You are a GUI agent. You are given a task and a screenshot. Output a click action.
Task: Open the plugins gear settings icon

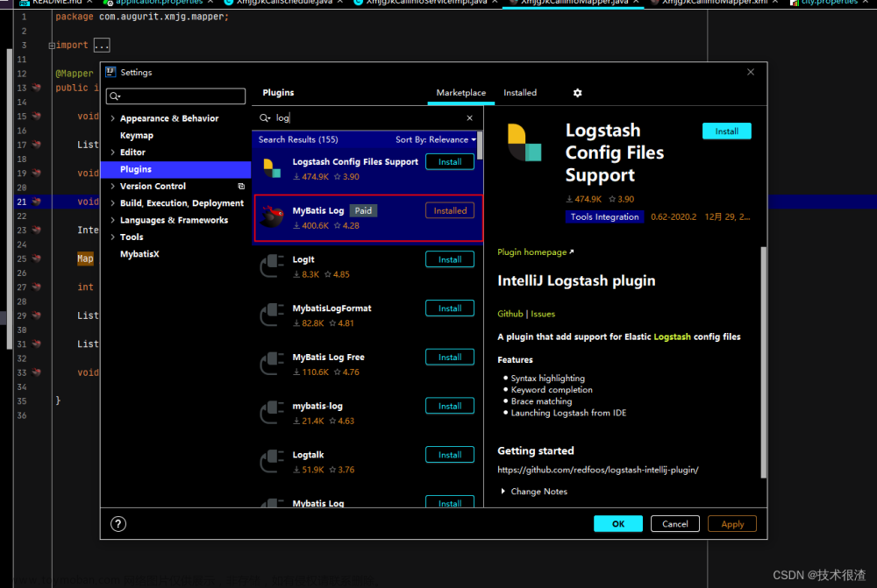577,93
